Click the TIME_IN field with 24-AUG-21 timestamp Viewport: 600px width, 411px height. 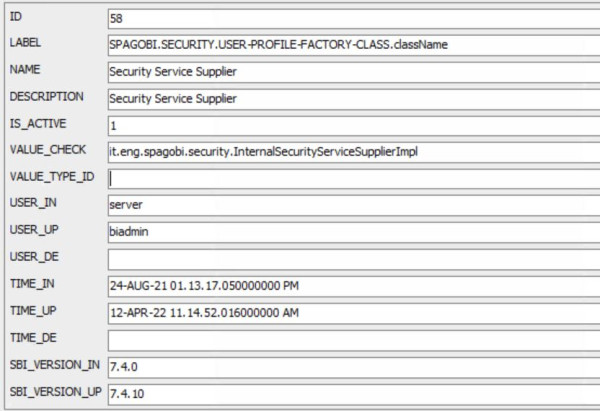(x=354, y=286)
